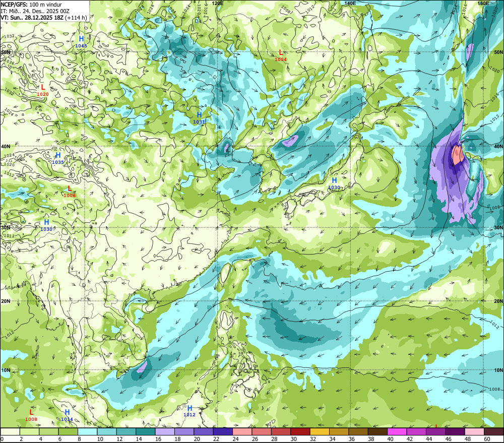
Task: Select the 2–4 light green legend swatch
Action: [x=30, y=431]
